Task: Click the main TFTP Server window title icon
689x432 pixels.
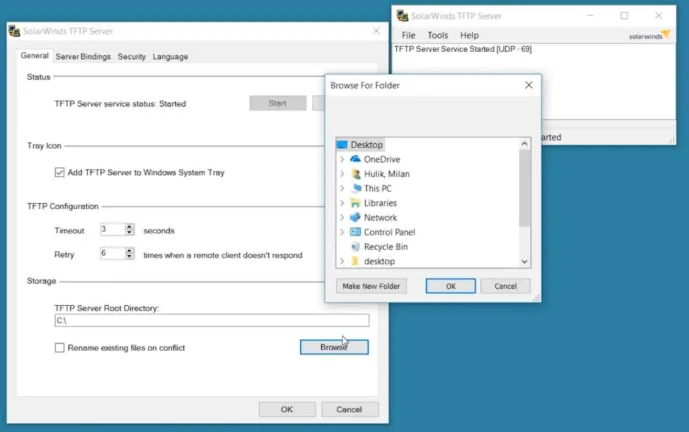Action: point(402,16)
